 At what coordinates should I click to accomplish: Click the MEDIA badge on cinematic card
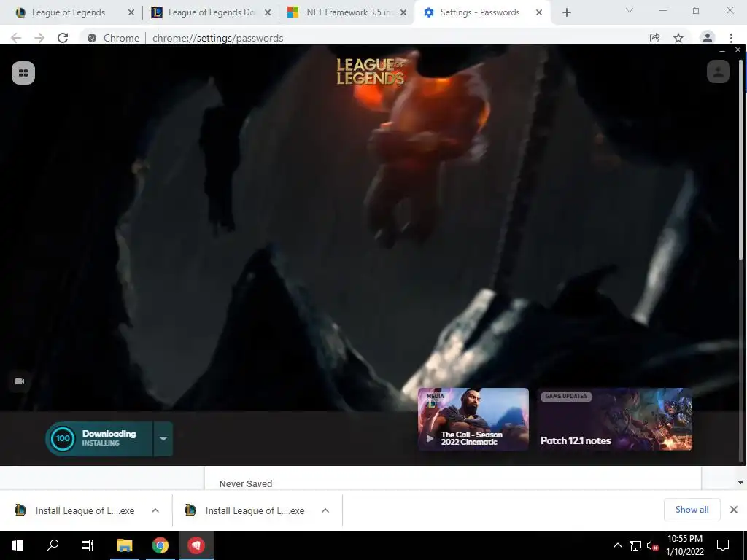(x=435, y=396)
